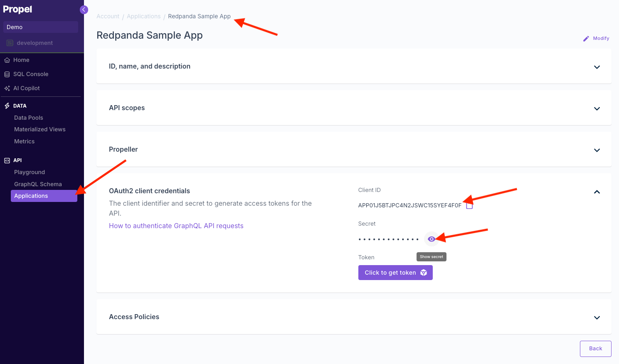Go to Metrics
This screenshot has width=619, height=364.
click(25, 141)
